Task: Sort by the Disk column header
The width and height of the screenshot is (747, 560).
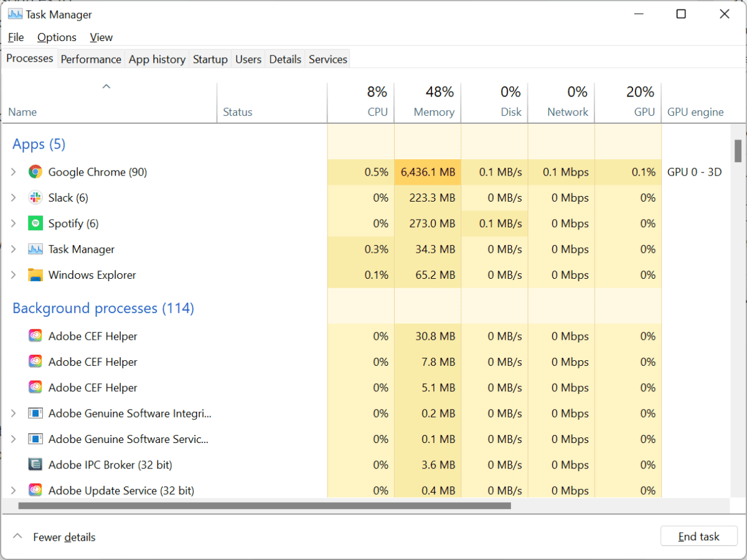Action: (494, 103)
